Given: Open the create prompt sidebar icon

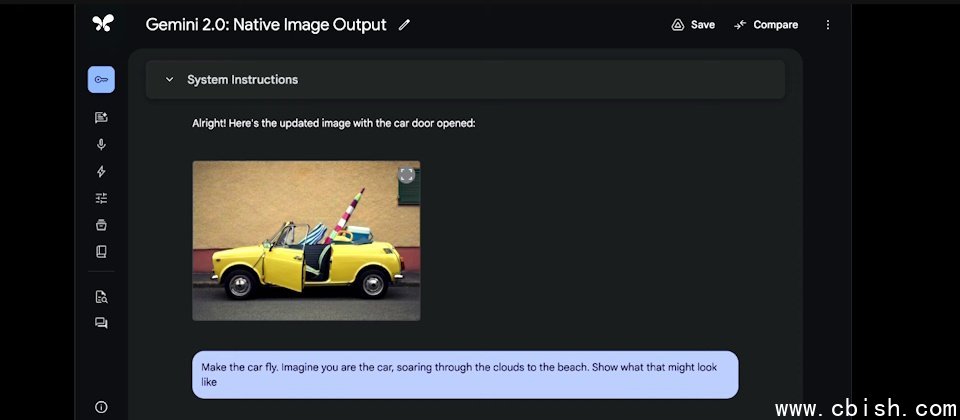Looking at the screenshot, I should point(101,118).
